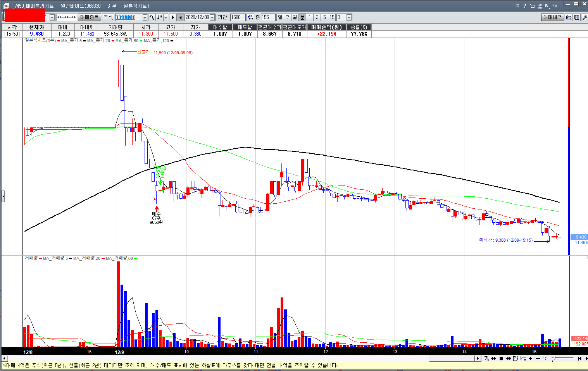The height and width of the screenshot is (371, 588).
Task: Click the left-edge panel expand arrow
Action: click(3, 196)
